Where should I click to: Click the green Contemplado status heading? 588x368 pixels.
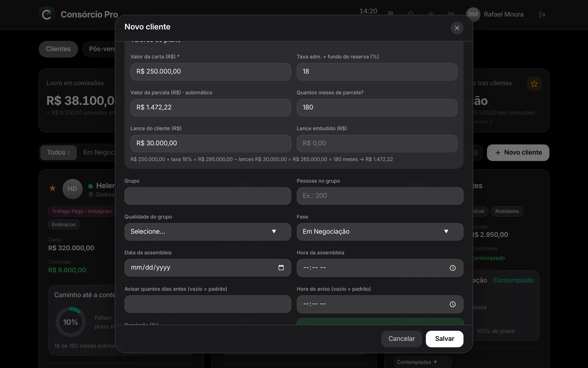pos(513,280)
